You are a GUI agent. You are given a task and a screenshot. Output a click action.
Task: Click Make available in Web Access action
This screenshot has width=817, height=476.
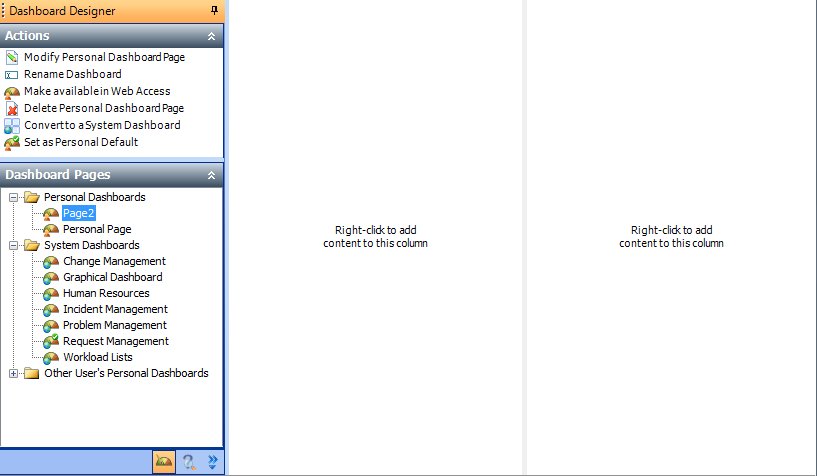pyautogui.click(x=97, y=91)
